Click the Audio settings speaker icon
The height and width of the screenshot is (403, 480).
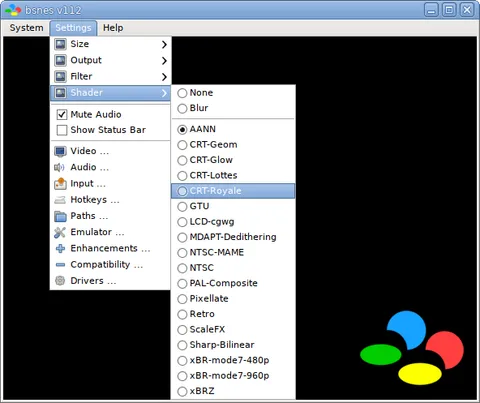pyautogui.click(x=60, y=167)
